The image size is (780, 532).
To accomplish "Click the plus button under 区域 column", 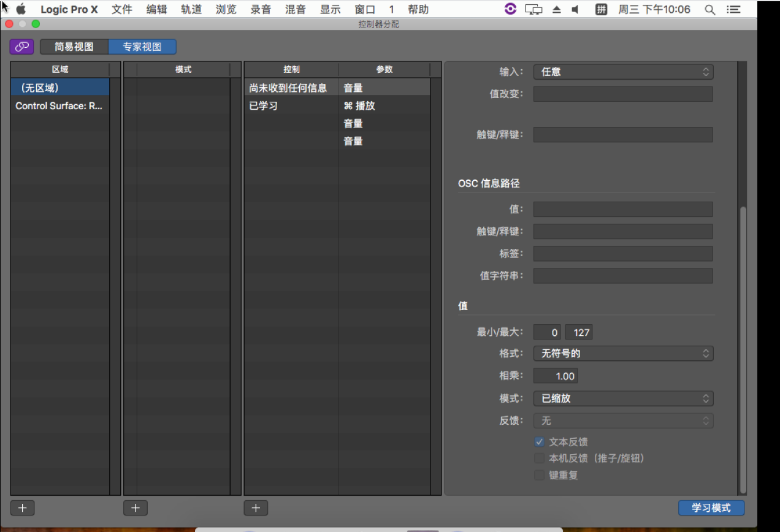I will 22,508.
